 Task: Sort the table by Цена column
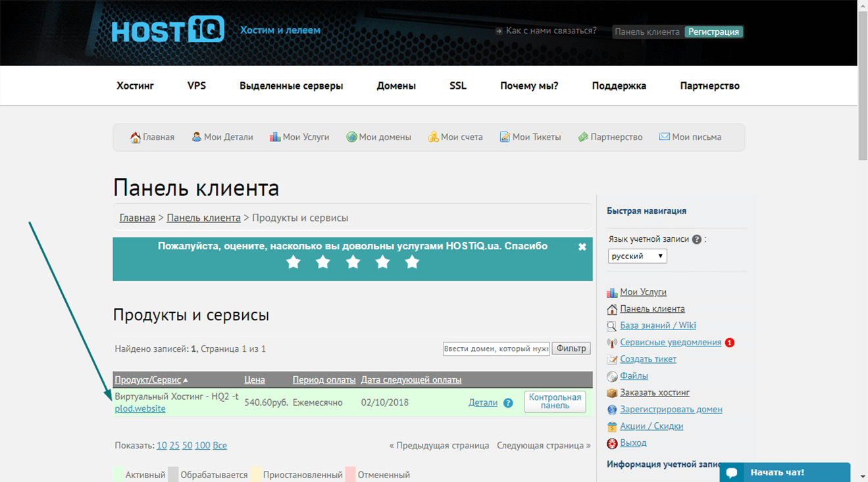point(255,379)
